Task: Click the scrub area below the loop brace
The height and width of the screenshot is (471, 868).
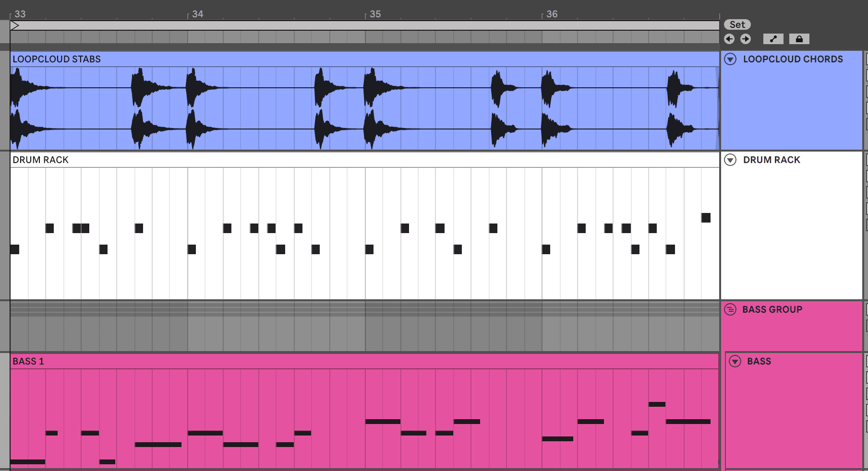Action: click(x=365, y=37)
